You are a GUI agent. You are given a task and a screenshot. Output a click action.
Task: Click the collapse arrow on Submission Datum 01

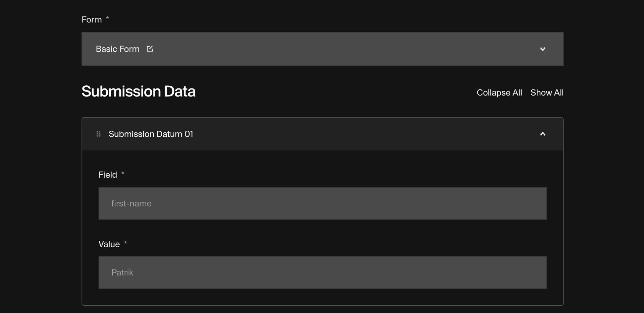pos(543,134)
